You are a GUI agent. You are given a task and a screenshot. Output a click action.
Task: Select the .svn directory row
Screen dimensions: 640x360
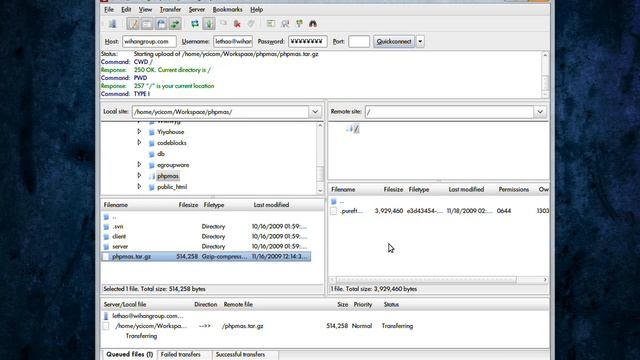click(x=206, y=227)
